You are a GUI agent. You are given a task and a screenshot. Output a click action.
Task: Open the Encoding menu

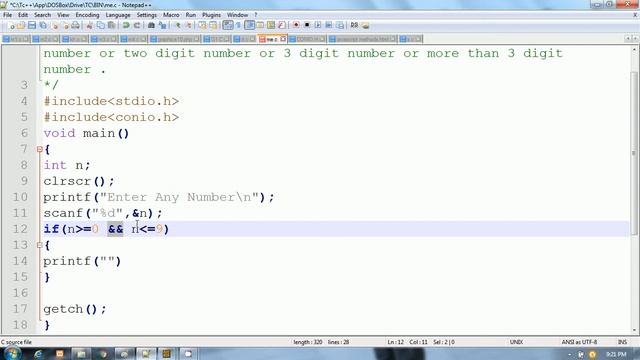[87, 15]
